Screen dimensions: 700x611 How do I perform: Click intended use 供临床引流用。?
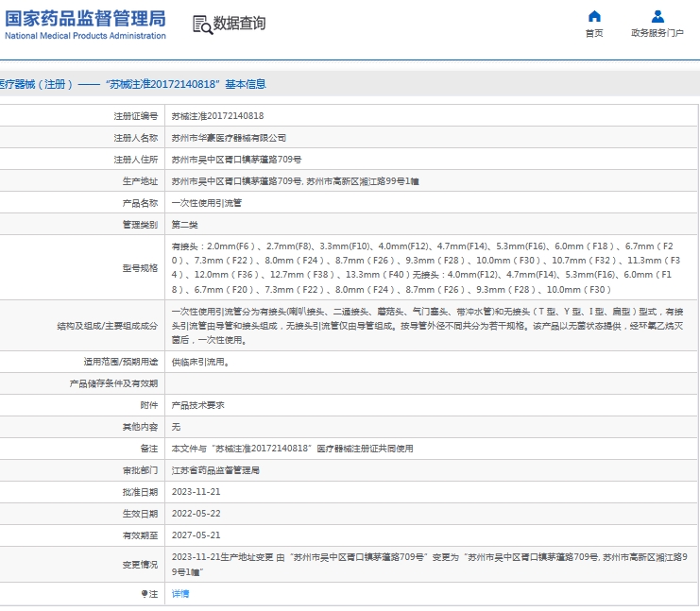tap(201, 362)
